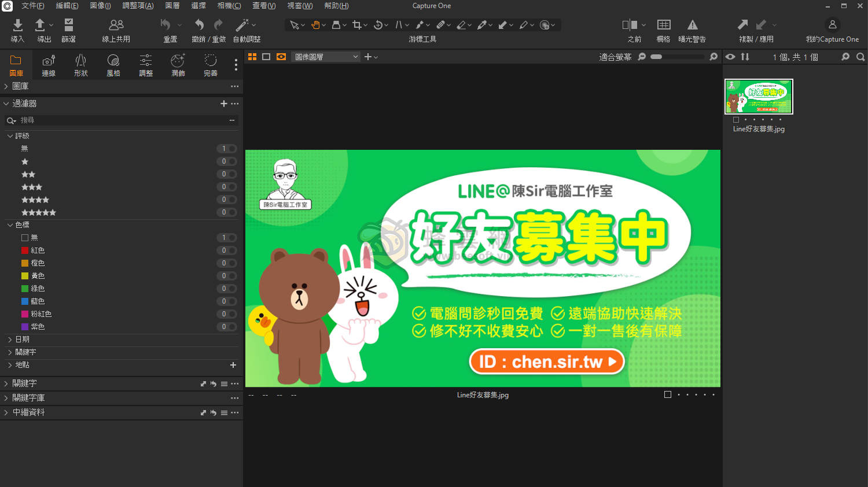This screenshot has width=868, height=487.
Task: Click the Undo arrow icon
Action: 199,25
